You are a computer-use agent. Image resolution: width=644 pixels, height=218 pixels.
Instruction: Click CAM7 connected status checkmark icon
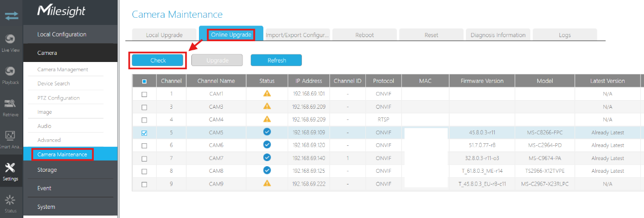[x=267, y=158]
